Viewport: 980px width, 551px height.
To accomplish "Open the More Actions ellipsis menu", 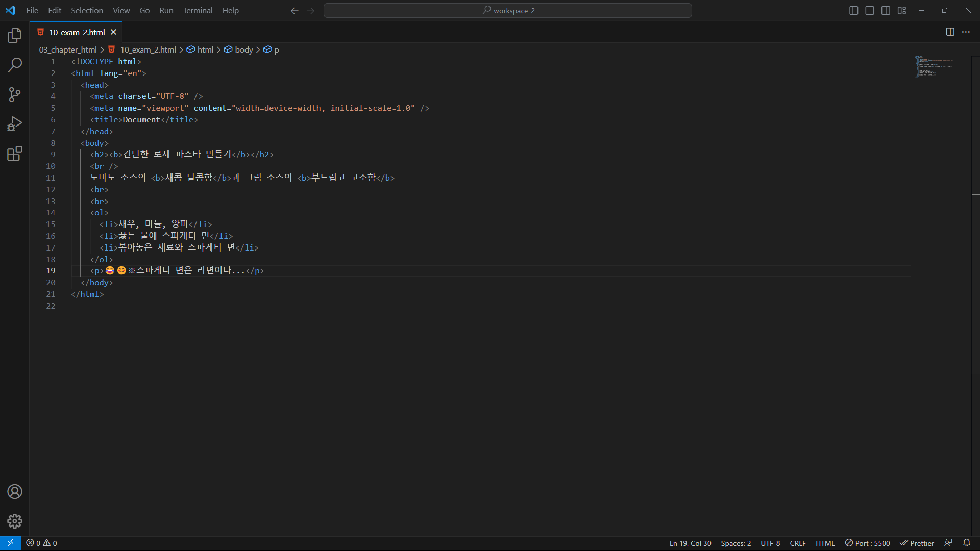I will [966, 32].
